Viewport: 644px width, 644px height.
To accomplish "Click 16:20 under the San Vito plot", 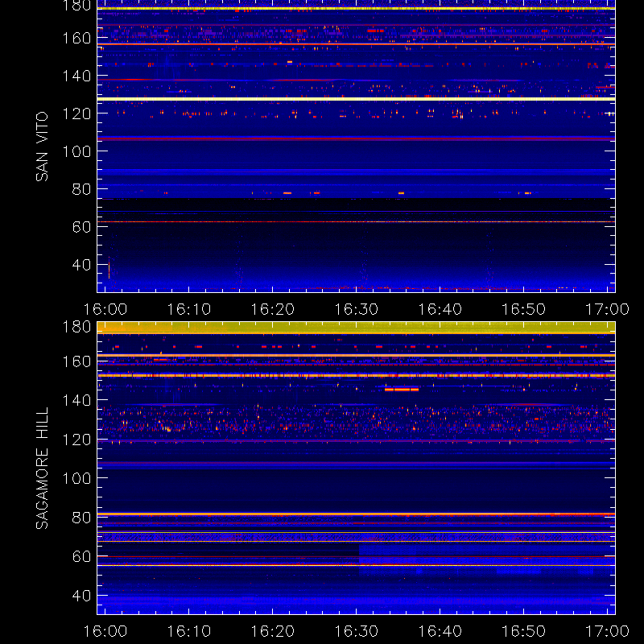I will [x=273, y=309].
